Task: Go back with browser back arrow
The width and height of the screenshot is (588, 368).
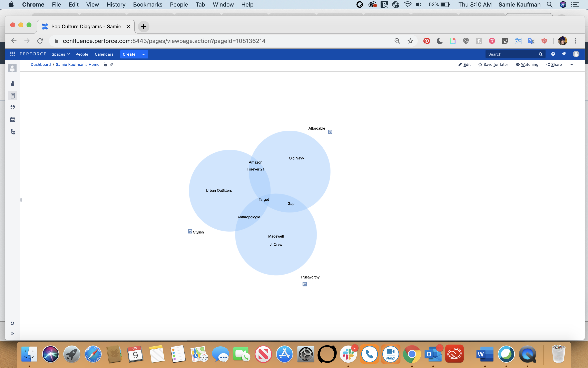Action: (14, 41)
